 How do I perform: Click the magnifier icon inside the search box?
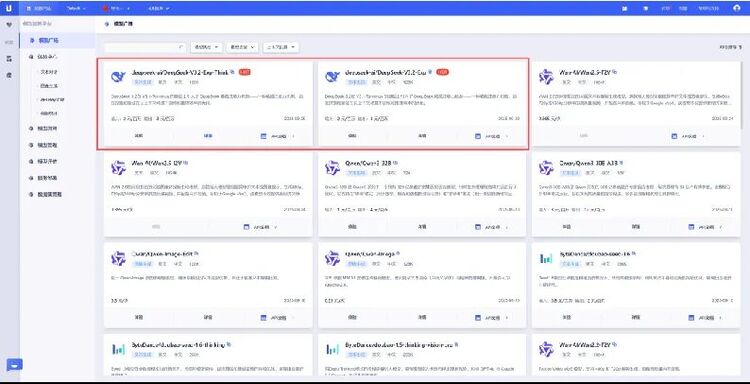(181, 47)
